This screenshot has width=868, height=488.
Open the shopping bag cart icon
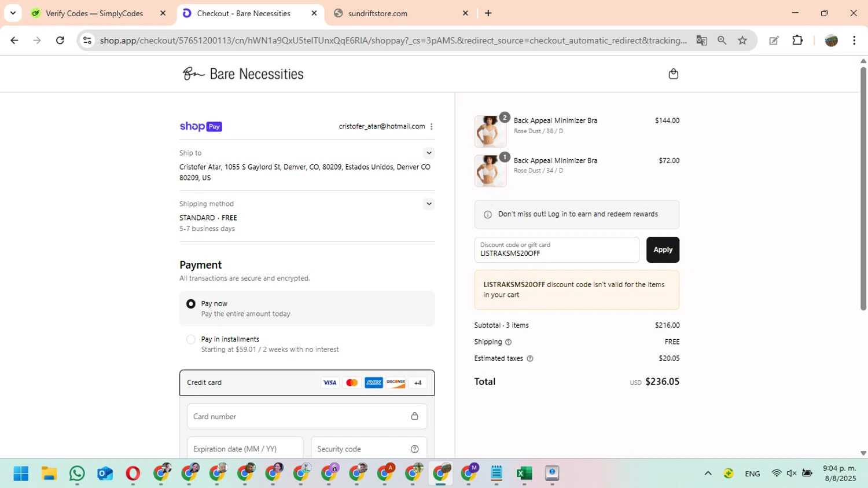(x=673, y=74)
